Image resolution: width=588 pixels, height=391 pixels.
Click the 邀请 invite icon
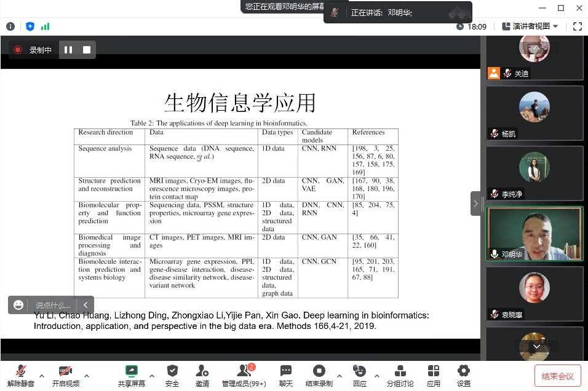[202, 374]
